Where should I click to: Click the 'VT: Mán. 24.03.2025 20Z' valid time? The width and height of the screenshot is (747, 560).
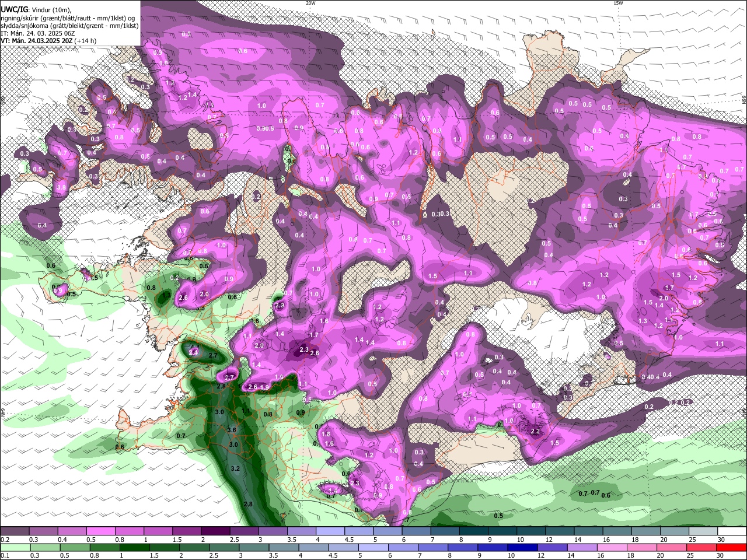pyautogui.click(x=37, y=41)
